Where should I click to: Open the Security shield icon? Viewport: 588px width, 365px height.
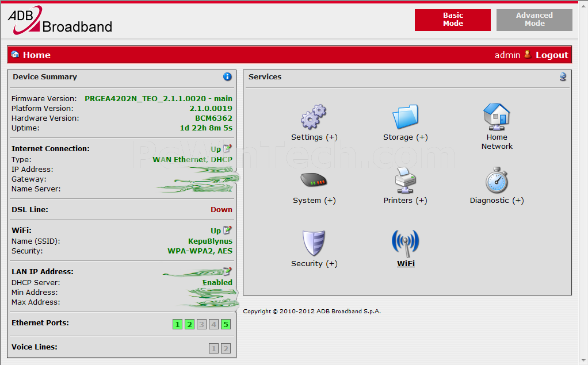point(314,243)
